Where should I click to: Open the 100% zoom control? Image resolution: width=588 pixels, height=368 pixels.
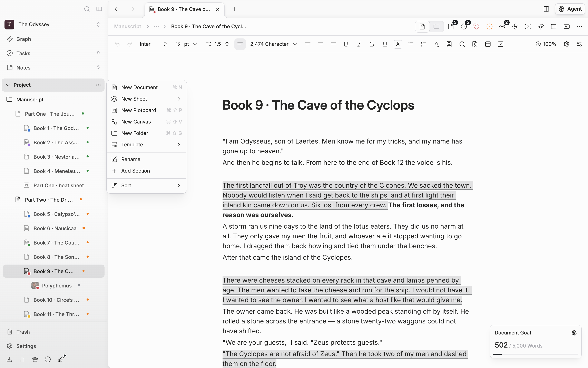[546, 44]
